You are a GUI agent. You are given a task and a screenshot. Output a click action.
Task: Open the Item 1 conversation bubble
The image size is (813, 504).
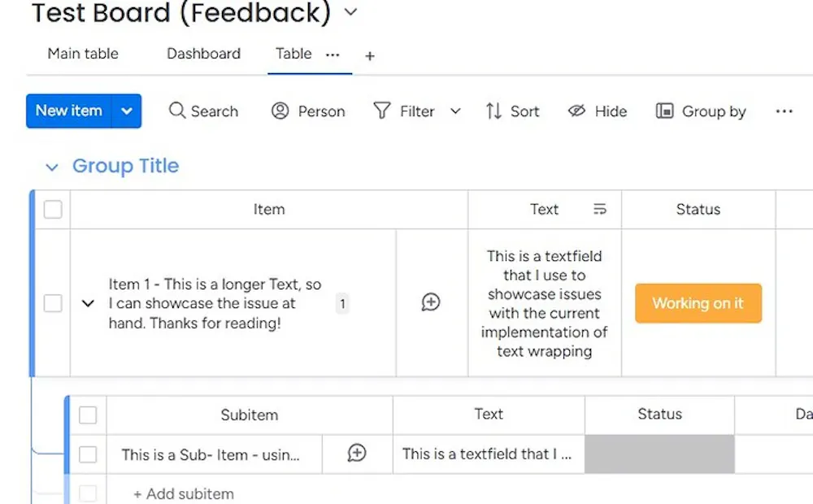pyautogui.click(x=431, y=302)
